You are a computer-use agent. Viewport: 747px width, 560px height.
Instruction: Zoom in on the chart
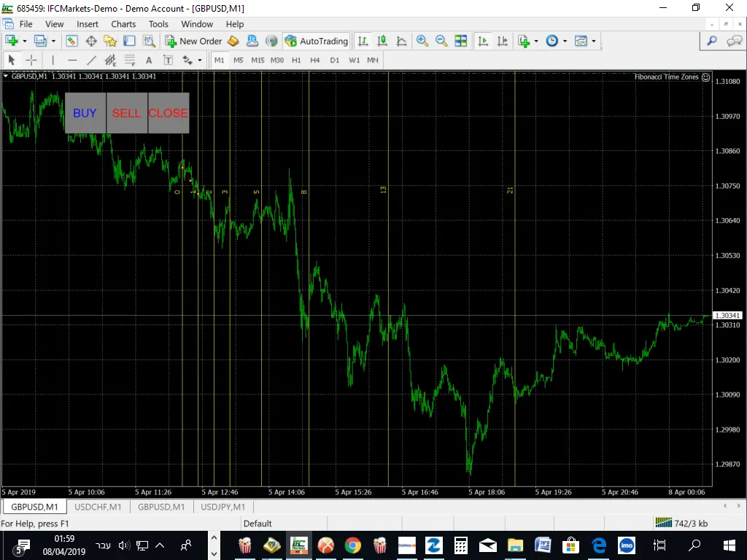(x=422, y=41)
